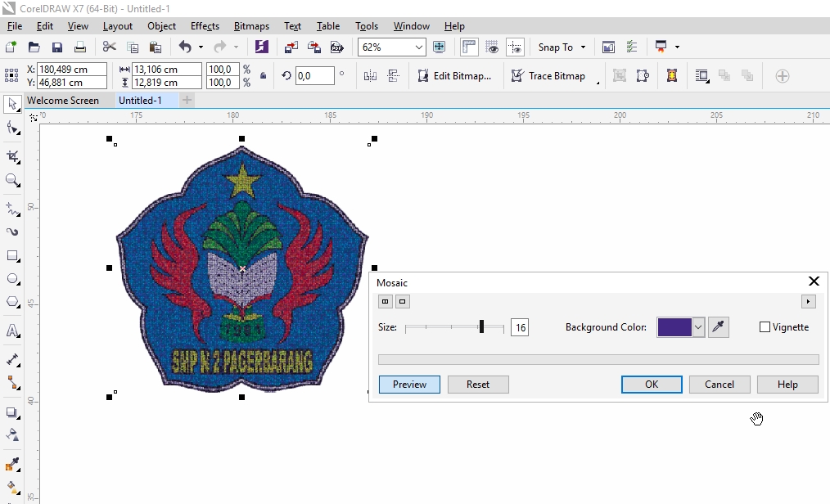Click Mirror horizontally icon in property bar
This screenshot has height=504, width=830.
(x=370, y=76)
